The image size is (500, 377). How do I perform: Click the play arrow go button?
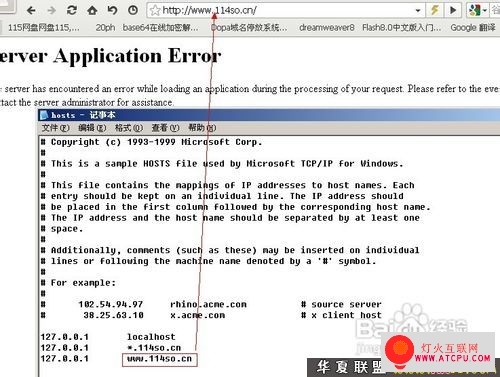click(x=453, y=10)
